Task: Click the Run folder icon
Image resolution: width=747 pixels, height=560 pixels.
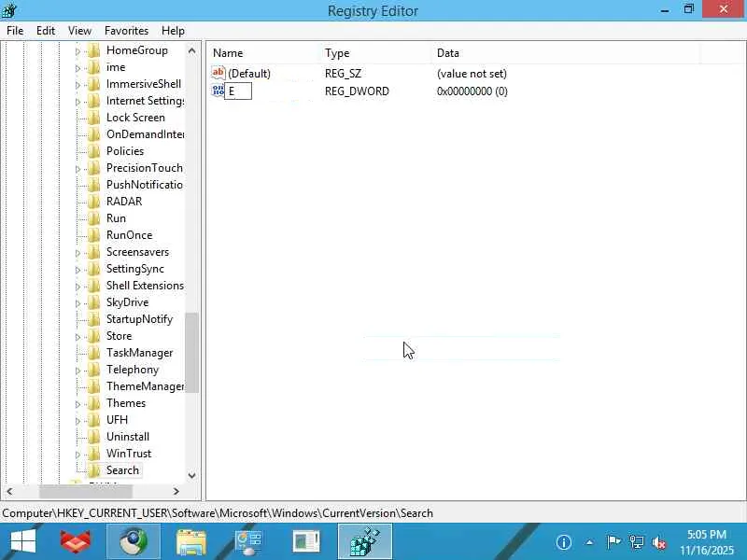Action: [x=94, y=218]
